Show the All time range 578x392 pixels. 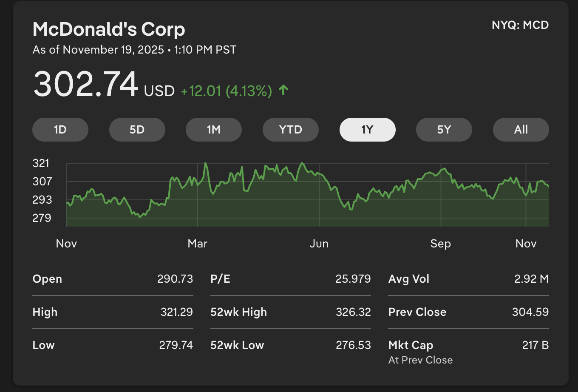(x=521, y=130)
